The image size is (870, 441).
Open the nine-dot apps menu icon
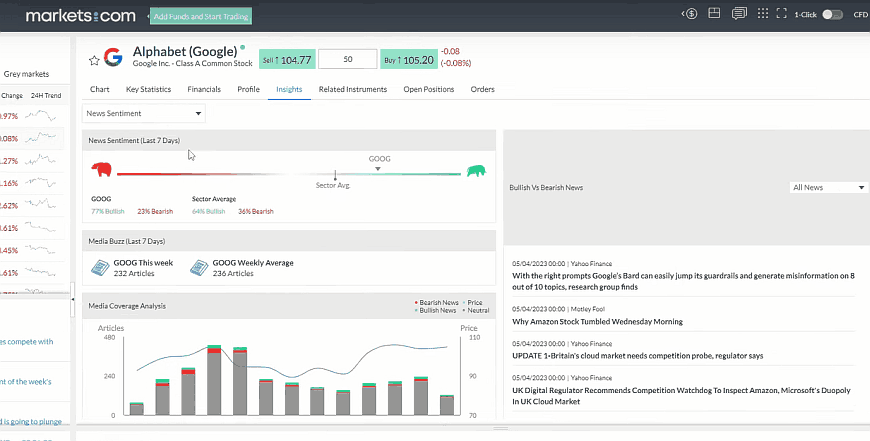762,14
